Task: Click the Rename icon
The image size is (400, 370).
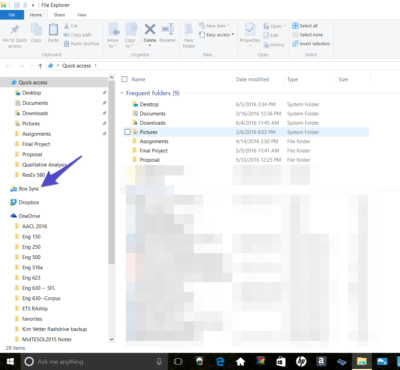Action: click(x=168, y=29)
